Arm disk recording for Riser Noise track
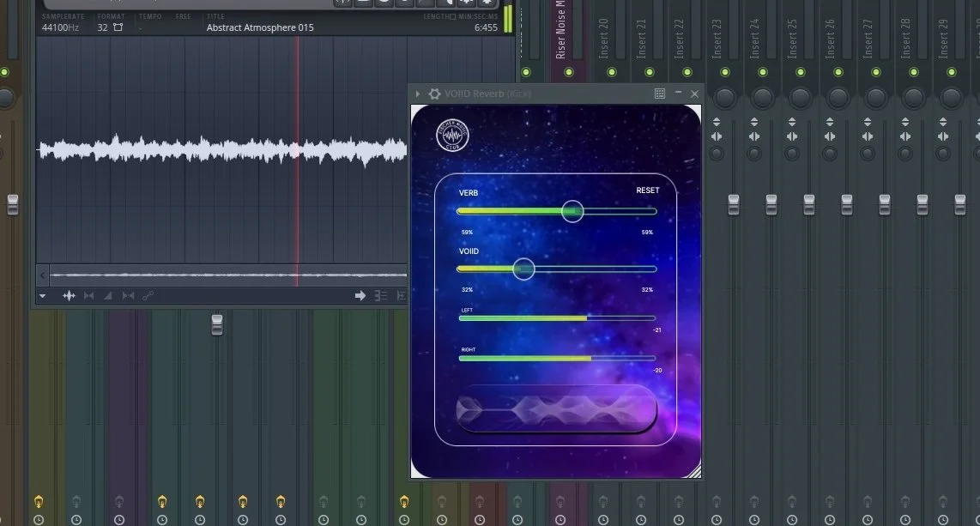 click(560, 501)
